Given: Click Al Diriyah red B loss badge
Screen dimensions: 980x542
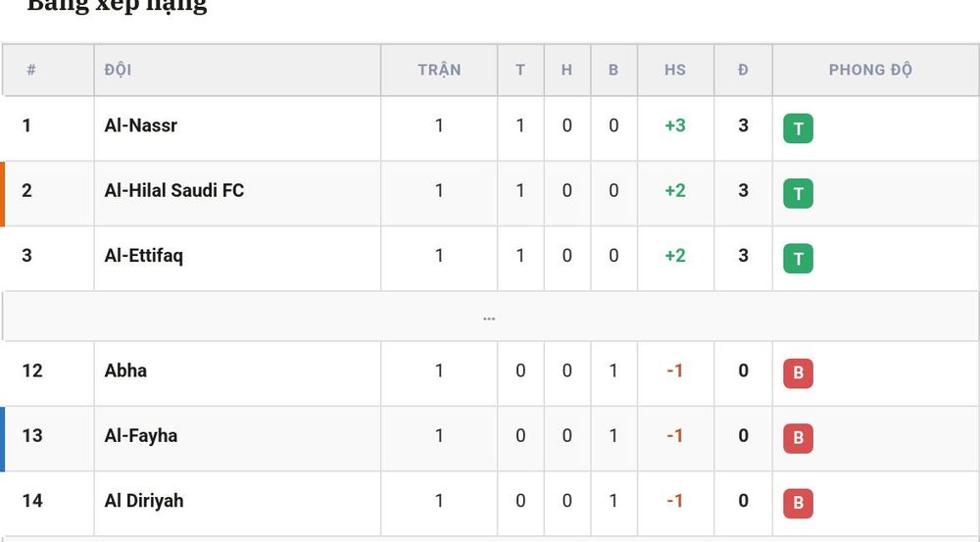Looking at the screenshot, I should coord(798,504).
